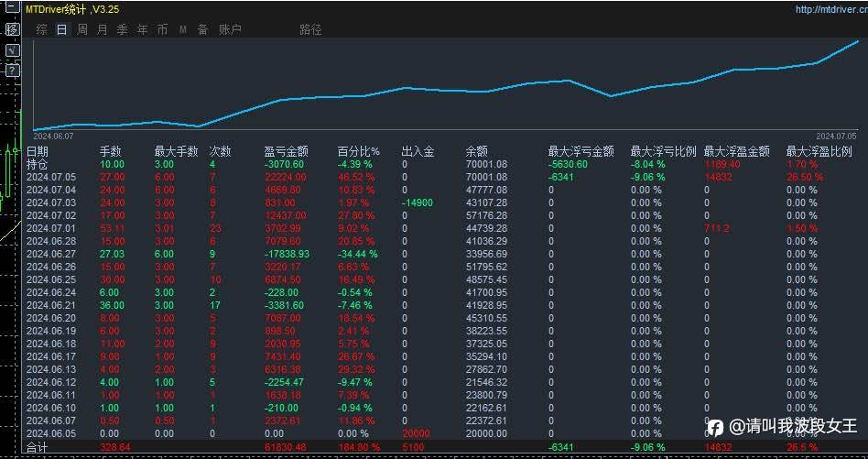The height and width of the screenshot is (459, 868).
Task: Switch to the 月 monthly tab
Action: tap(102, 30)
